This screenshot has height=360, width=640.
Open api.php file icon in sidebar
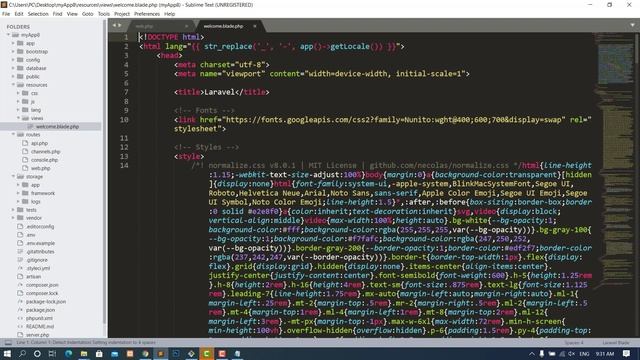[25, 143]
